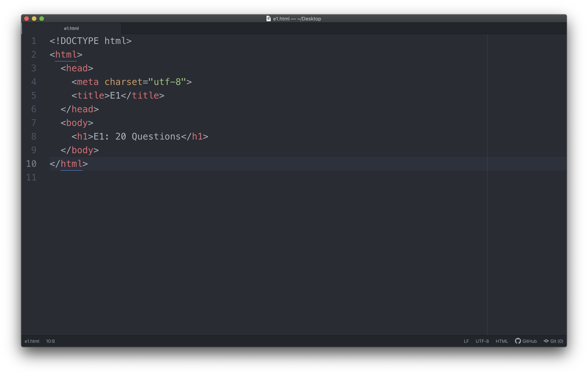Click the opening html tag on line 2
The image size is (588, 375).
[66, 55]
